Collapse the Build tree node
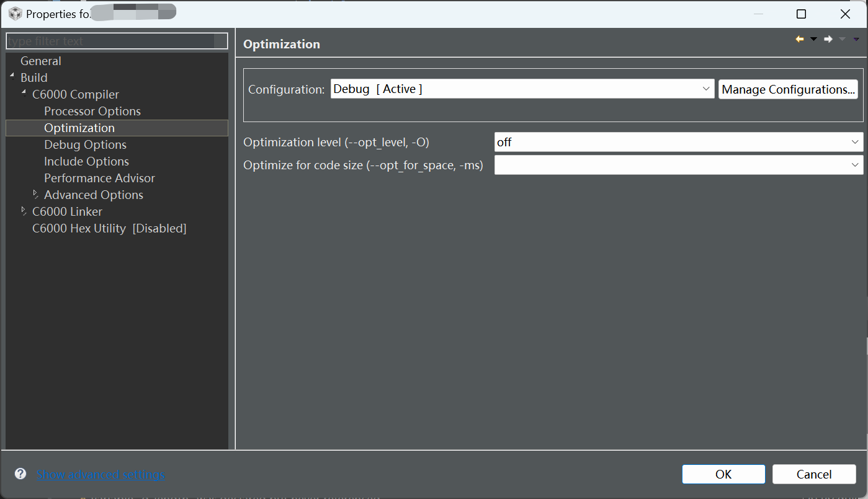This screenshot has width=868, height=499. click(x=12, y=76)
